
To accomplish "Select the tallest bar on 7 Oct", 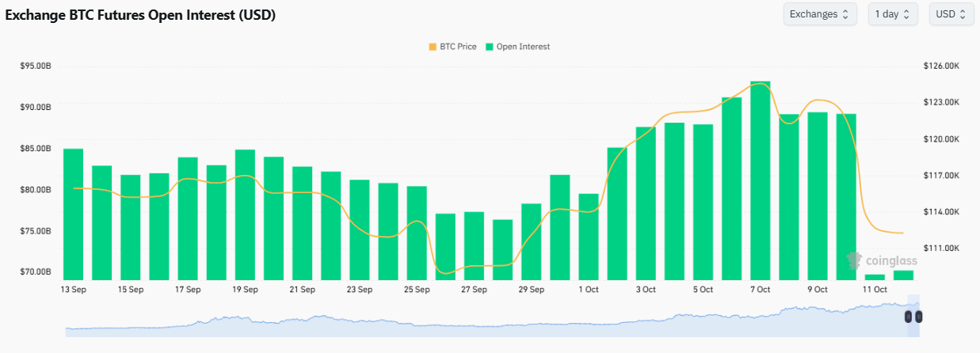I will pyautogui.click(x=760, y=180).
